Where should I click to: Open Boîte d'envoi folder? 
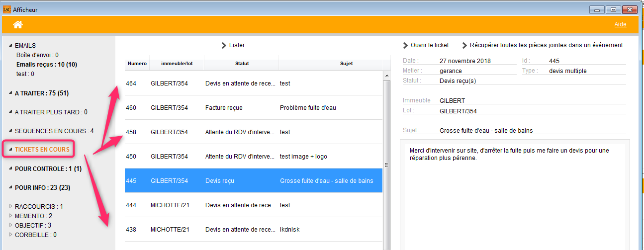[x=37, y=55]
